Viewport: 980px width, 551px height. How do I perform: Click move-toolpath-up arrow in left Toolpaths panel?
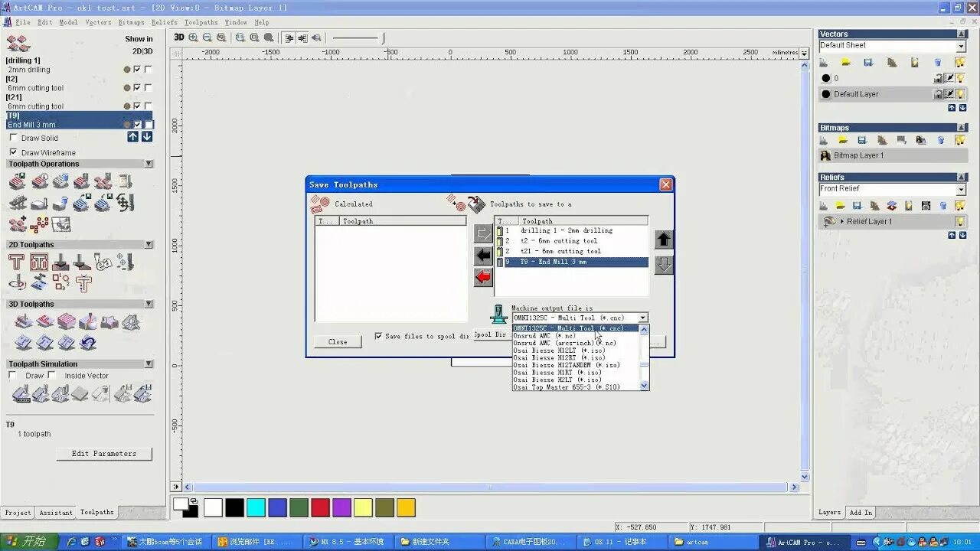click(133, 136)
